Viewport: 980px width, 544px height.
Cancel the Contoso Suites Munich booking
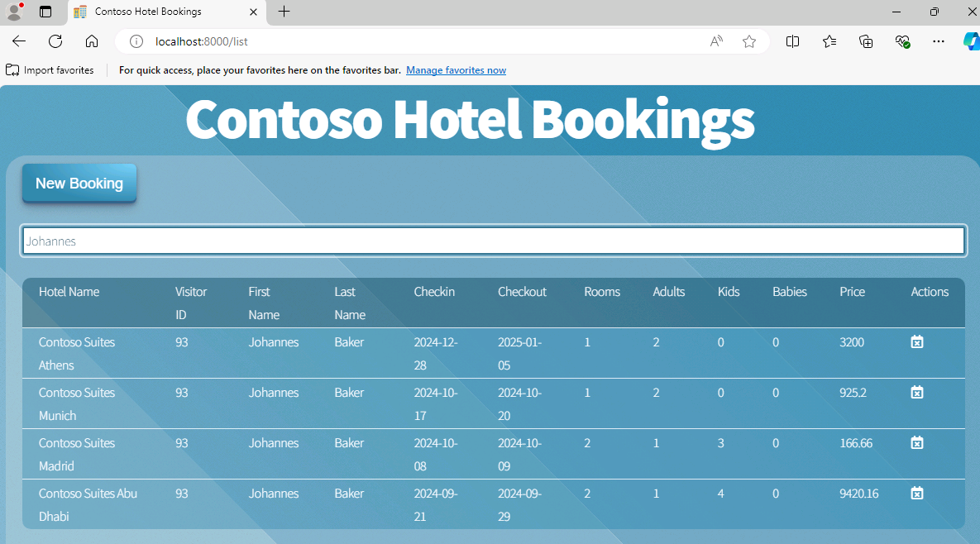click(x=917, y=392)
